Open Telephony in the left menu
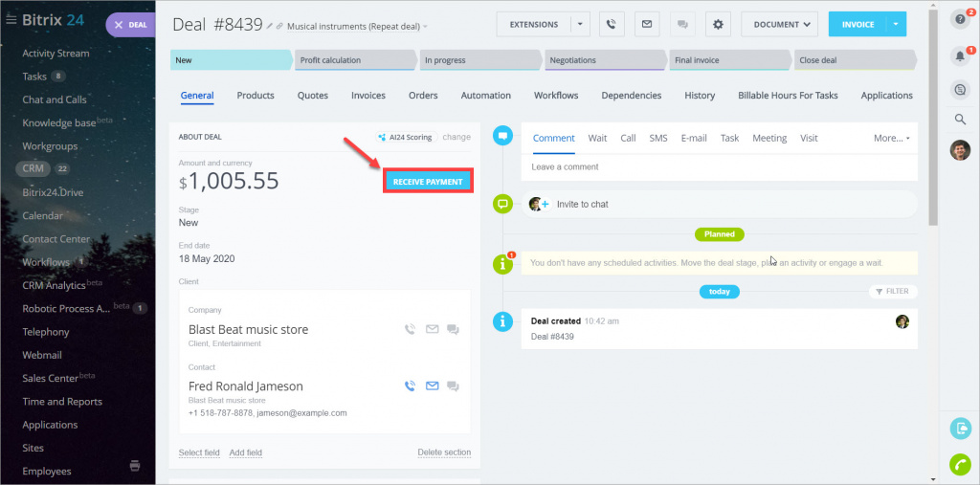Viewport: 980px width, 485px height. pos(46,332)
